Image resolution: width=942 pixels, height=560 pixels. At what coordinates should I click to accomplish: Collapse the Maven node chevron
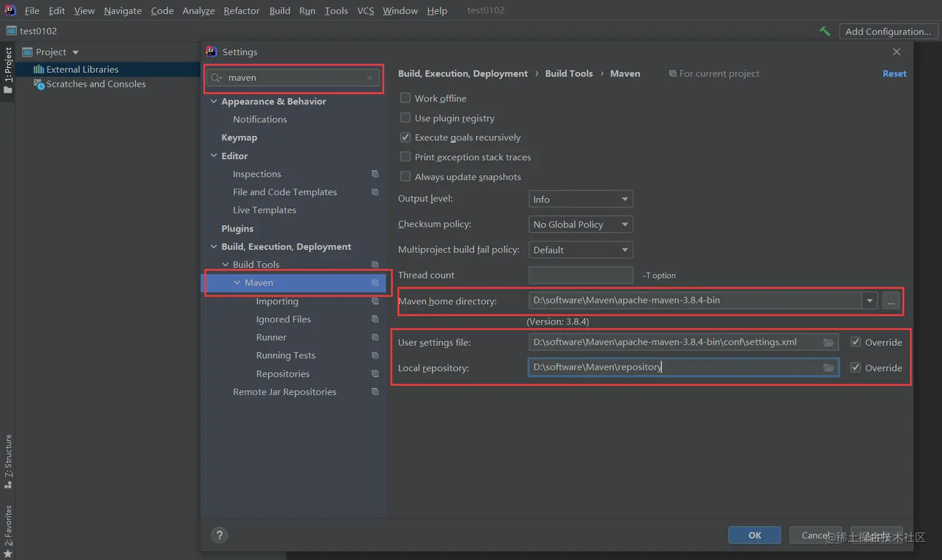[x=237, y=283]
